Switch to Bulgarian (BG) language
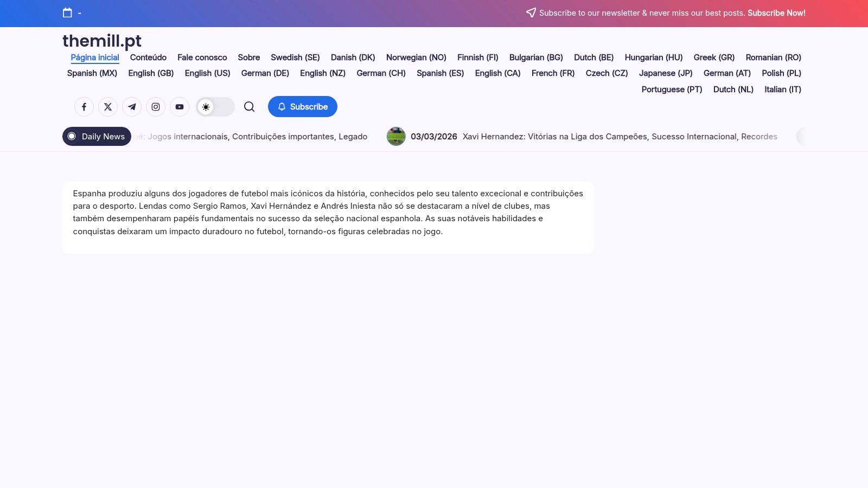868x488 pixels. click(536, 57)
